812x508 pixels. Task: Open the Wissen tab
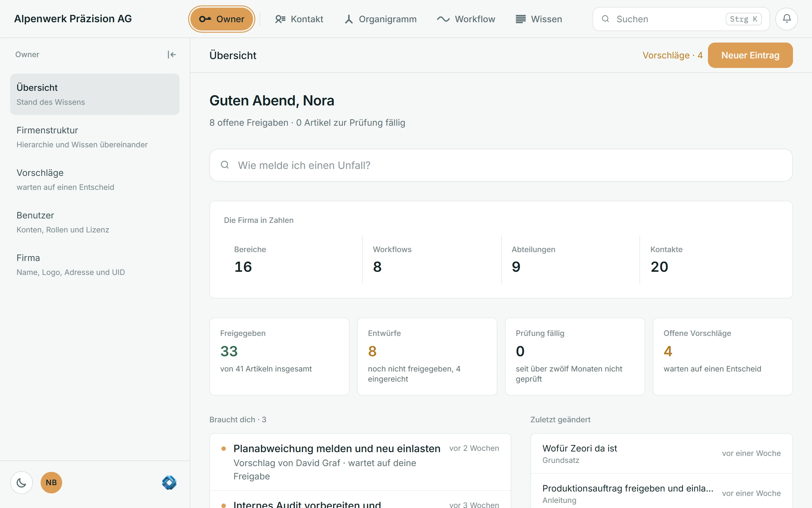coord(539,19)
